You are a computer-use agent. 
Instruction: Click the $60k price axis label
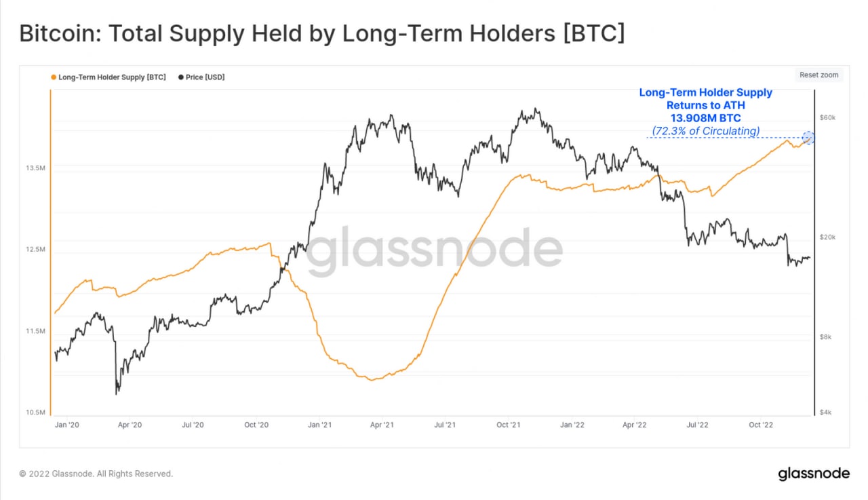(x=827, y=118)
